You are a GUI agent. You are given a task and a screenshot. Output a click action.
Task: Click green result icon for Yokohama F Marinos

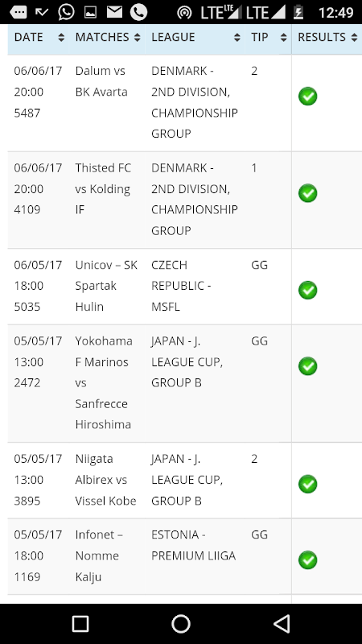[x=307, y=366]
